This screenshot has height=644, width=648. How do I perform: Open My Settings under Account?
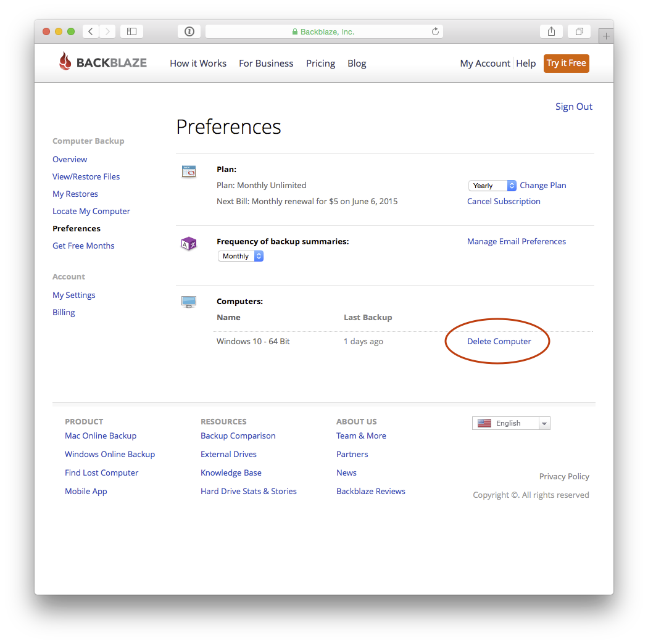(74, 295)
